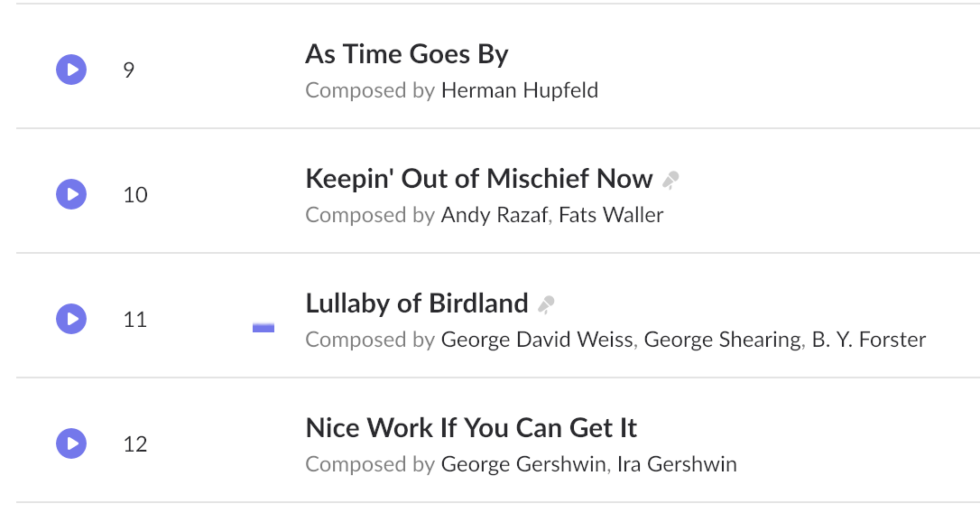Open the Lullaby of Birdland song title
Viewport: 980px width, 513px height.
coord(417,303)
